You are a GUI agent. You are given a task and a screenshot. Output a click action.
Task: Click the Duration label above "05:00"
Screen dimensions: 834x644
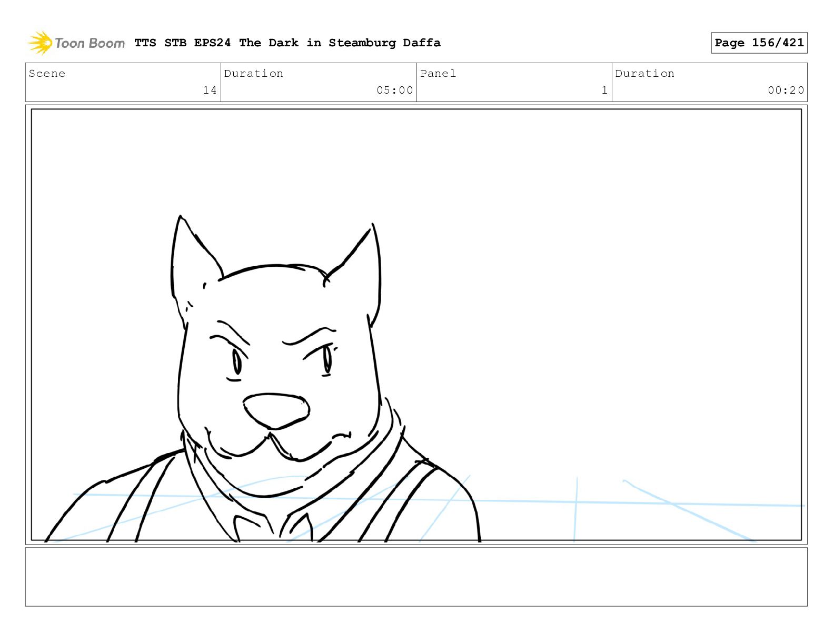[254, 74]
